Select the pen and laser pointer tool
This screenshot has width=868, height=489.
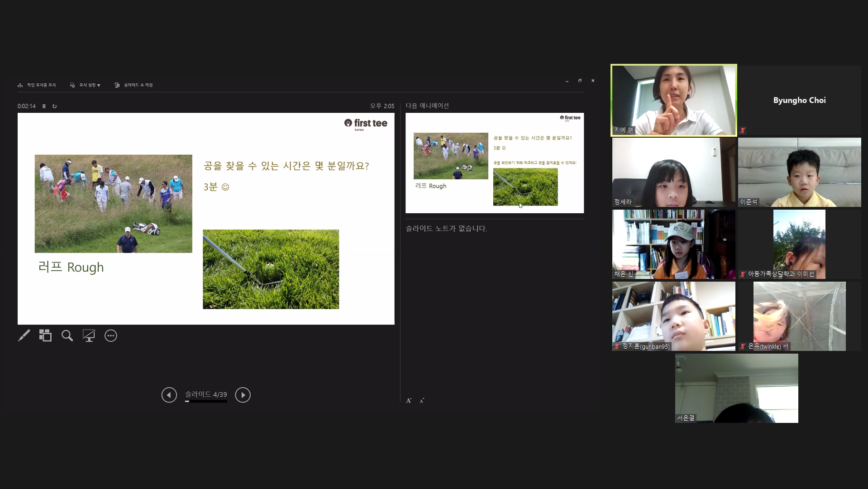[24, 336]
